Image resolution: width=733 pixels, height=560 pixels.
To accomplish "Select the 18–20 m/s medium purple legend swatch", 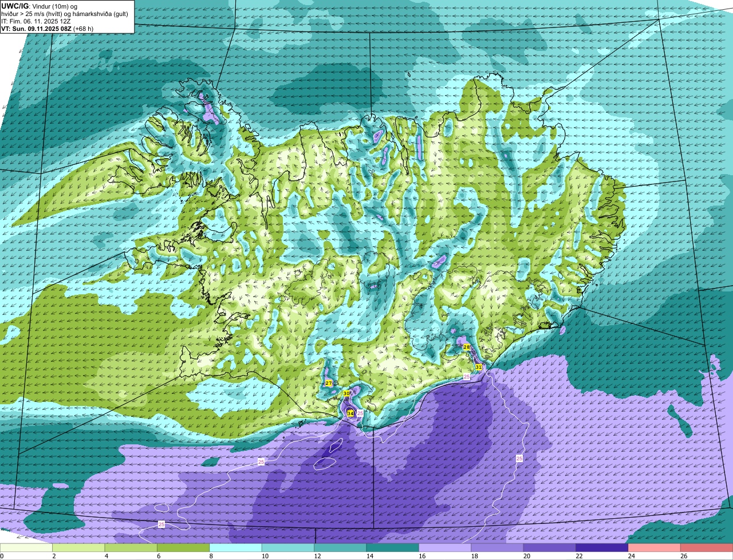I will click(x=498, y=548).
